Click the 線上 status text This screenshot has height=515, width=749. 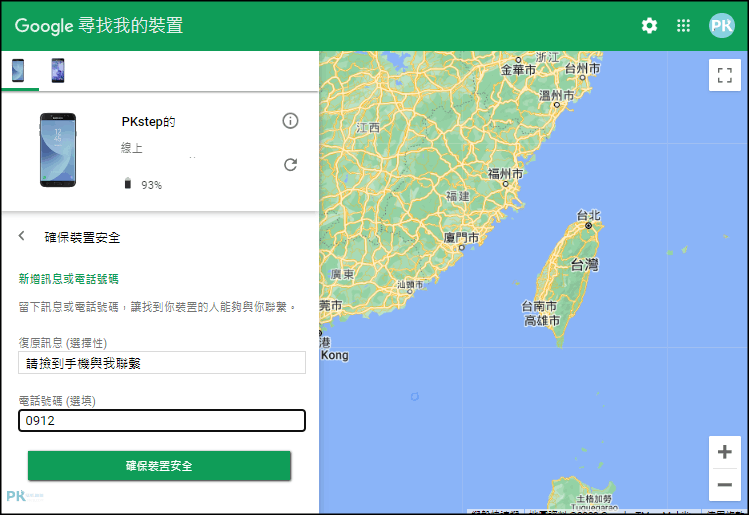click(x=131, y=148)
